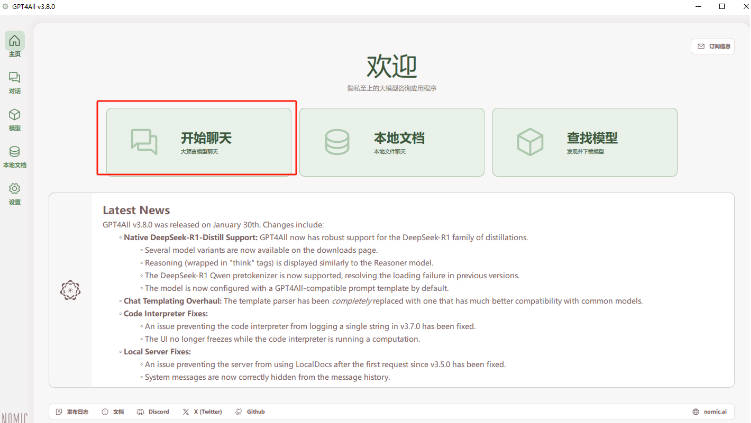Click the 'Local Server Fixes' news heading
Screen dimensions: 751x423
157,352
